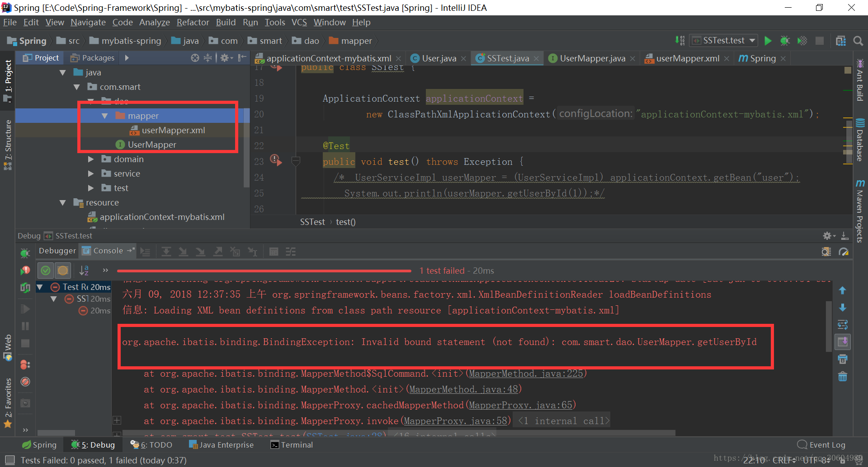Collapse the mapper folder arrow
Viewport: 868px width, 467px height.
(x=105, y=116)
